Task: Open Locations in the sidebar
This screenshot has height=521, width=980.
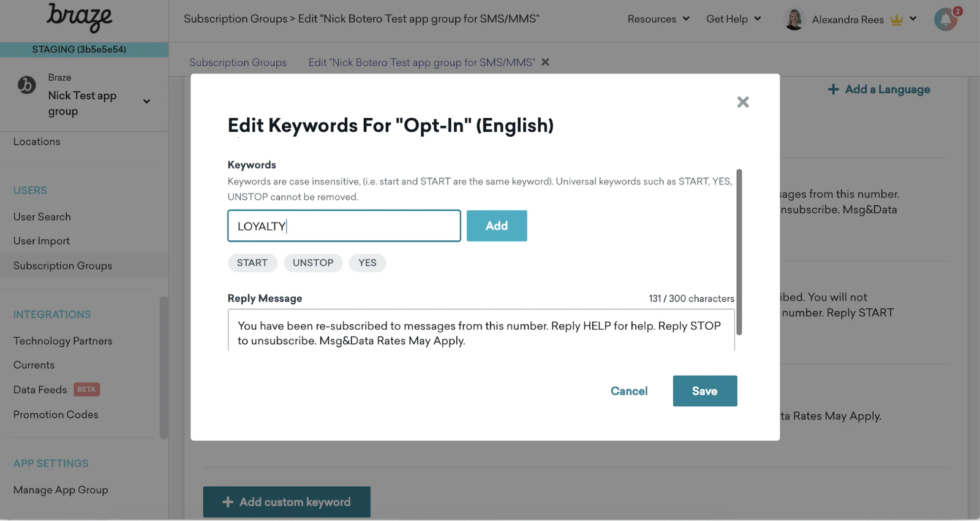Action: coord(37,142)
